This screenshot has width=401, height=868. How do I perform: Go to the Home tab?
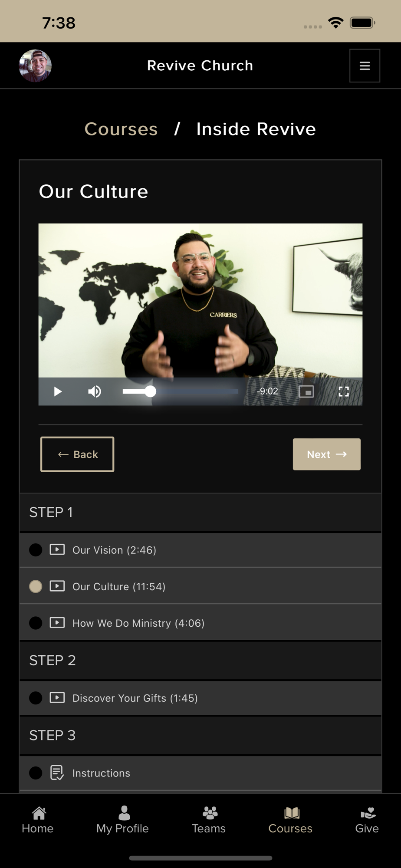[x=38, y=820]
